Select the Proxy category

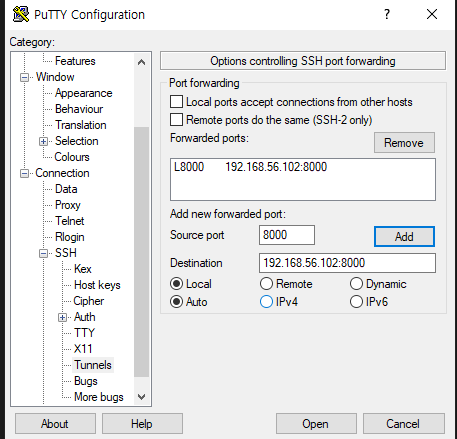coord(68,205)
